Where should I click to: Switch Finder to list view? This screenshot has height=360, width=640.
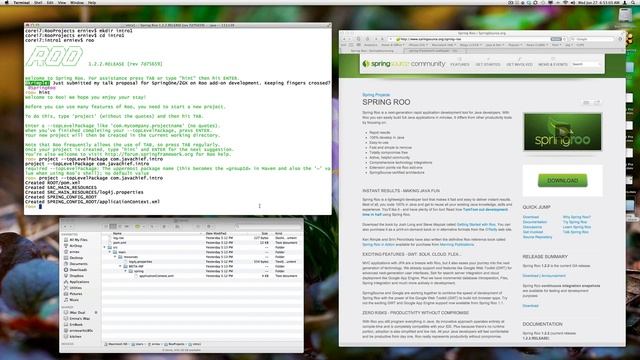[113, 227]
